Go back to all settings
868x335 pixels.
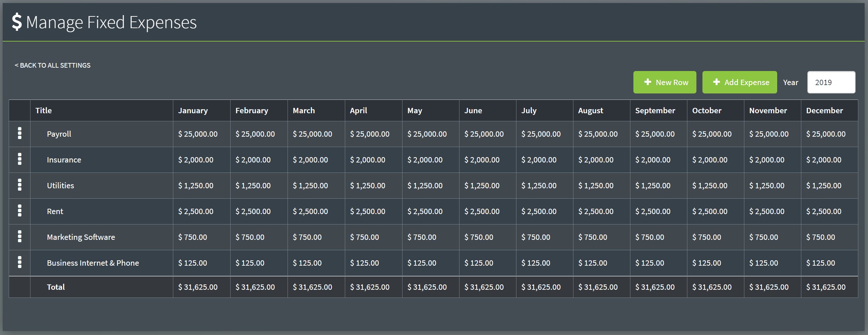click(x=53, y=65)
